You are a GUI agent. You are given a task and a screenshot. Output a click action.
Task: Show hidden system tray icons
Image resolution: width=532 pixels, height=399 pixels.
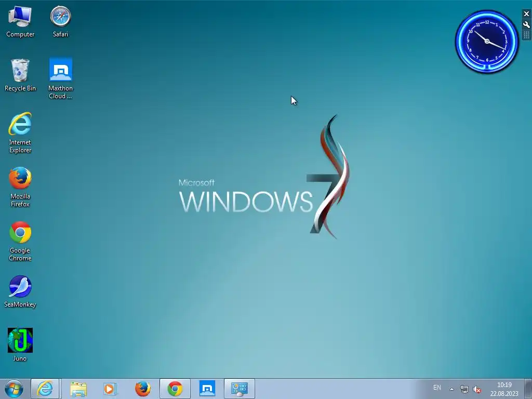pos(451,389)
